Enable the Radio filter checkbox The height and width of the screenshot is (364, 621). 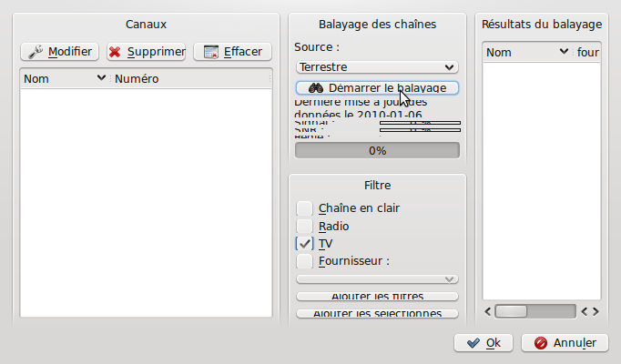click(305, 226)
